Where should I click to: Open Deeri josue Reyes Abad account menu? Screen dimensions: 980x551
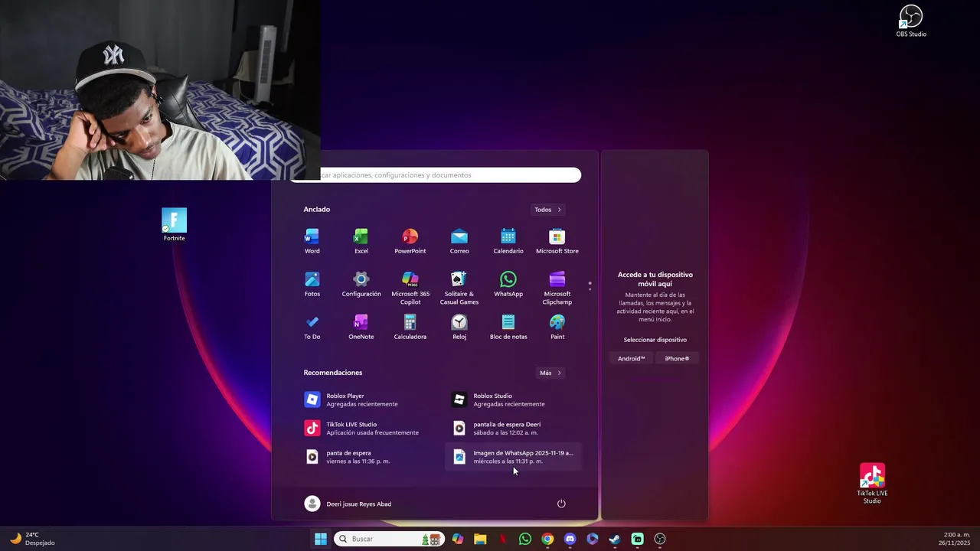(x=348, y=504)
